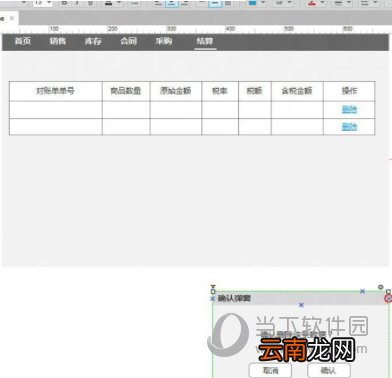Select the 原始金额 header cell
The image size is (392, 378).
click(x=176, y=91)
